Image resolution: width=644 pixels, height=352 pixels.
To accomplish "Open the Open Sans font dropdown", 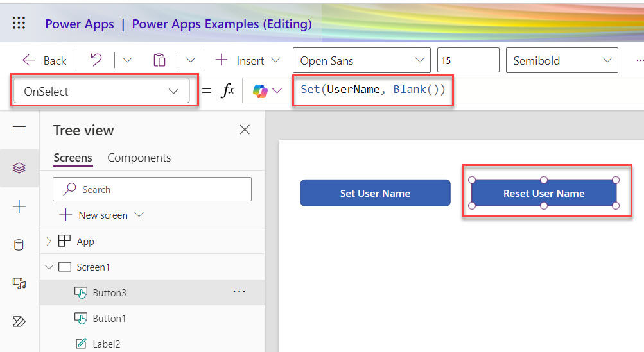I will 362,60.
